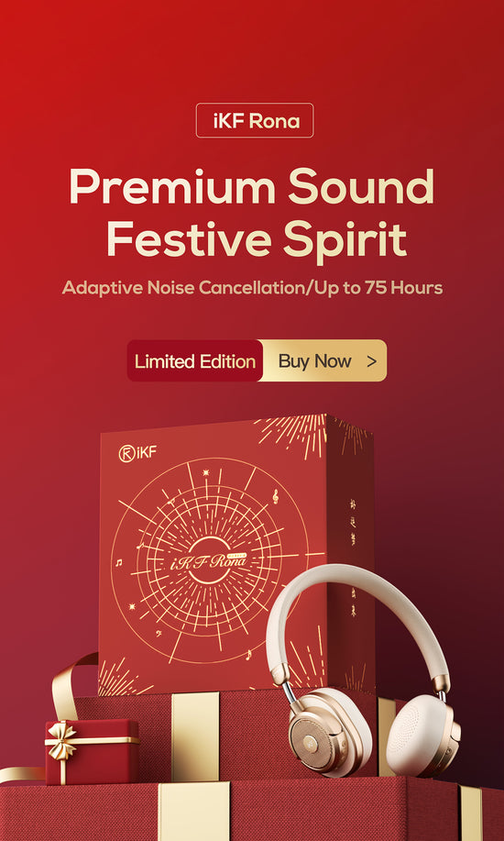Click the iKF Rona product badge

tap(255, 120)
